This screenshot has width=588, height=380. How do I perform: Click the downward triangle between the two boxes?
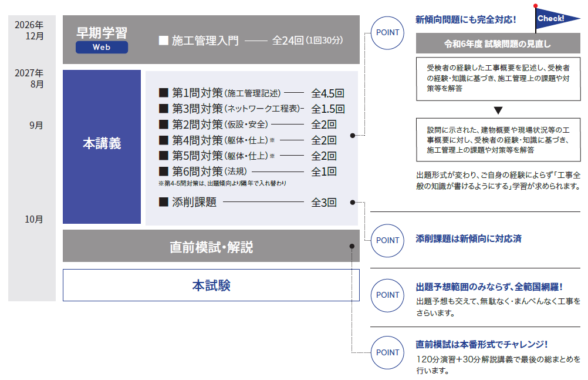[498, 110]
